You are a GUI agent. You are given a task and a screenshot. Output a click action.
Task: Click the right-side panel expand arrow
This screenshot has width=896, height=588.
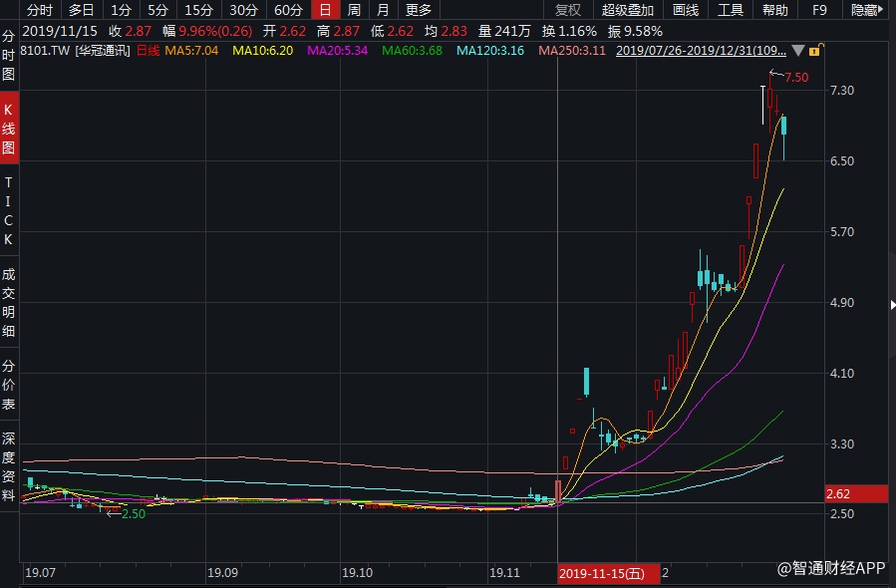890,304
